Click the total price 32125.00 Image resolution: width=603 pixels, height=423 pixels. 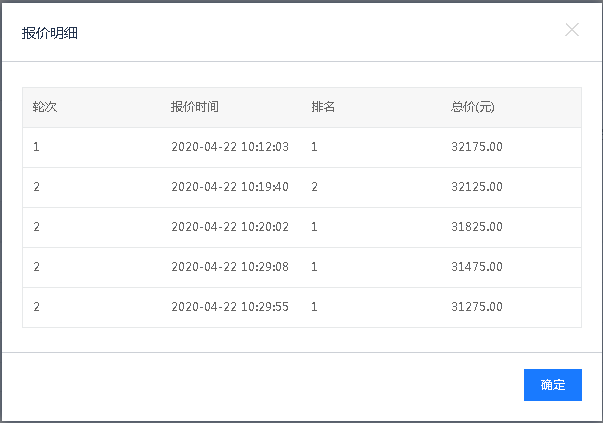[477, 187]
